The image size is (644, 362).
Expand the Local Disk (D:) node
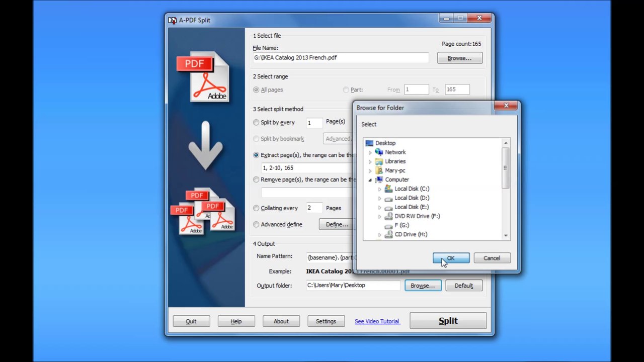[x=380, y=198]
